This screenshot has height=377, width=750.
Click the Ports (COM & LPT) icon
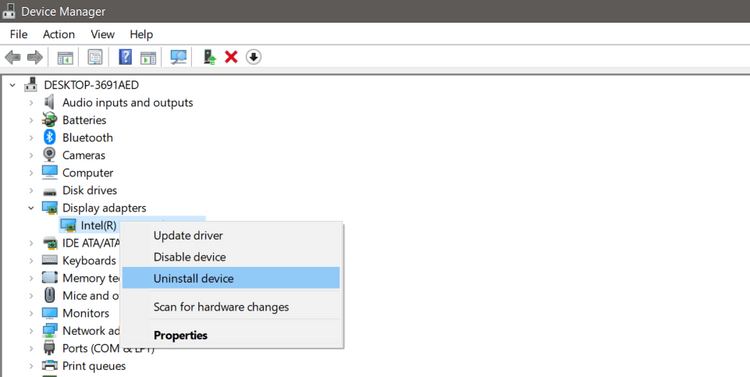(49, 348)
